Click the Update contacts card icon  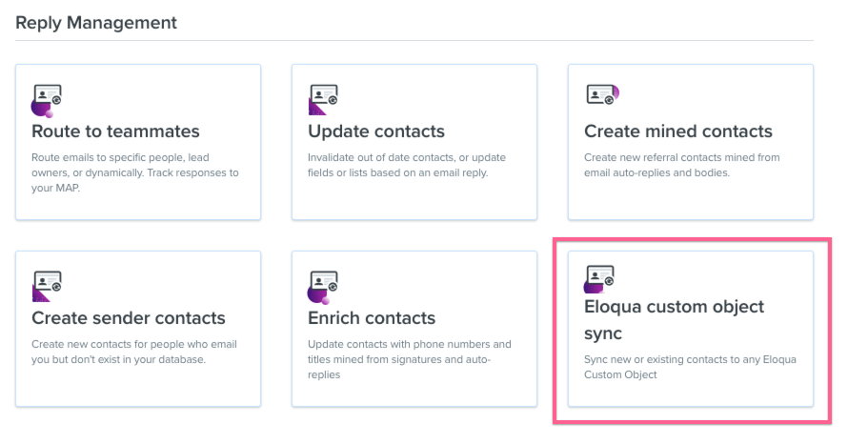click(x=323, y=100)
